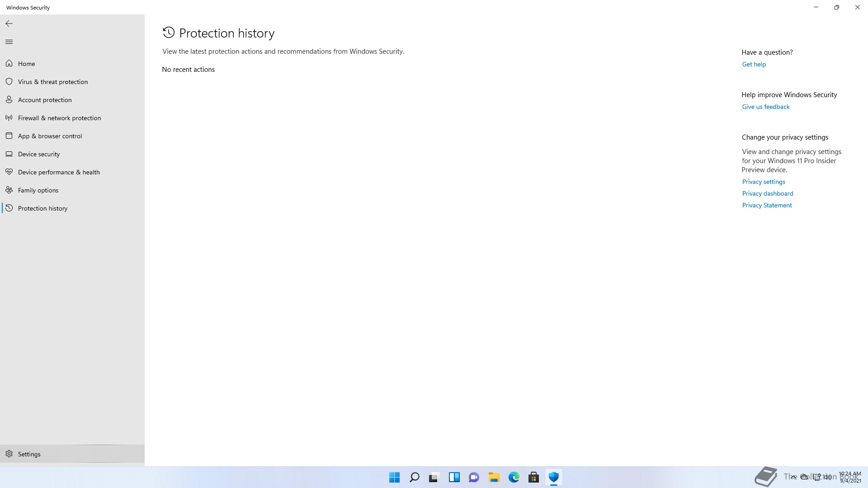This screenshot has height=488, width=868.
Task: Click the Family options people icon
Action: click(x=9, y=190)
